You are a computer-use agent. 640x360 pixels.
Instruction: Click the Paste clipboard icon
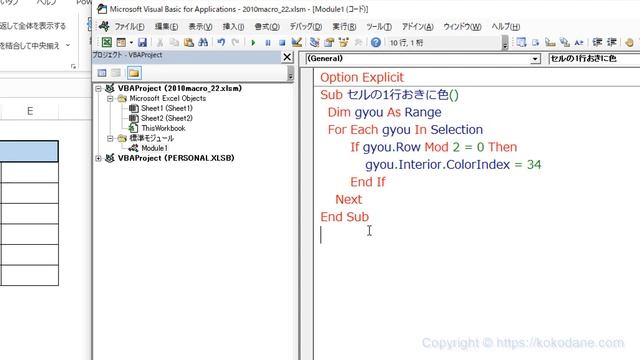pyautogui.click(x=189, y=42)
